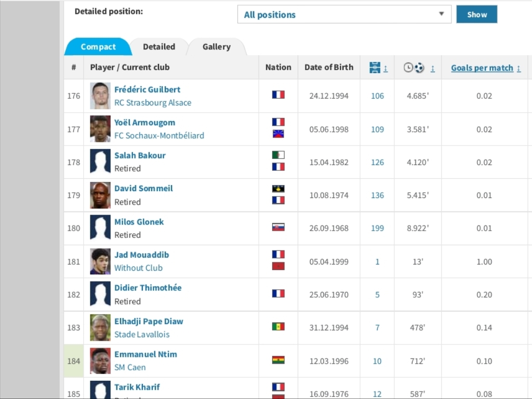This screenshot has height=399, width=532.
Task: Click Jad Mouaddib's player photo
Action: pyautogui.click(x=100, y=261)
